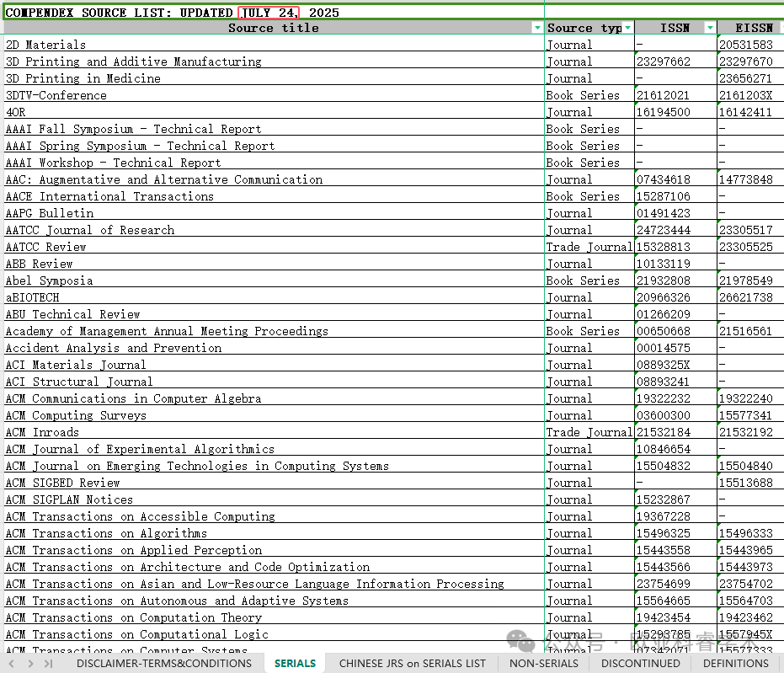Screen dimensions: 784x673
Task: Jump to last sheet arrow icon
Action: [x=49, y=664]
